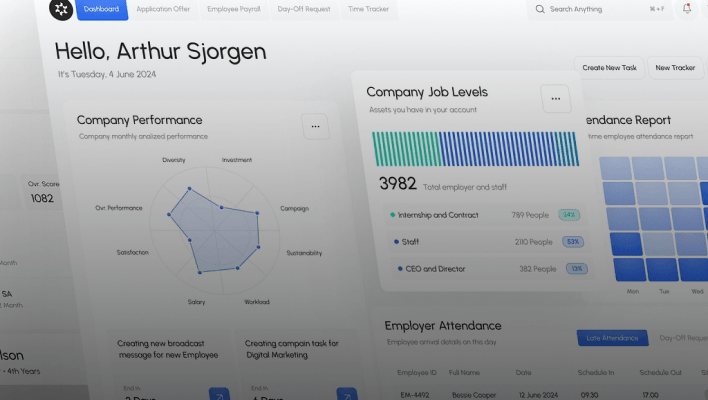Image resolution: width=708 pixels, height=400 pixels.
Task: Click New Tracker button
Action: (675, 68)
